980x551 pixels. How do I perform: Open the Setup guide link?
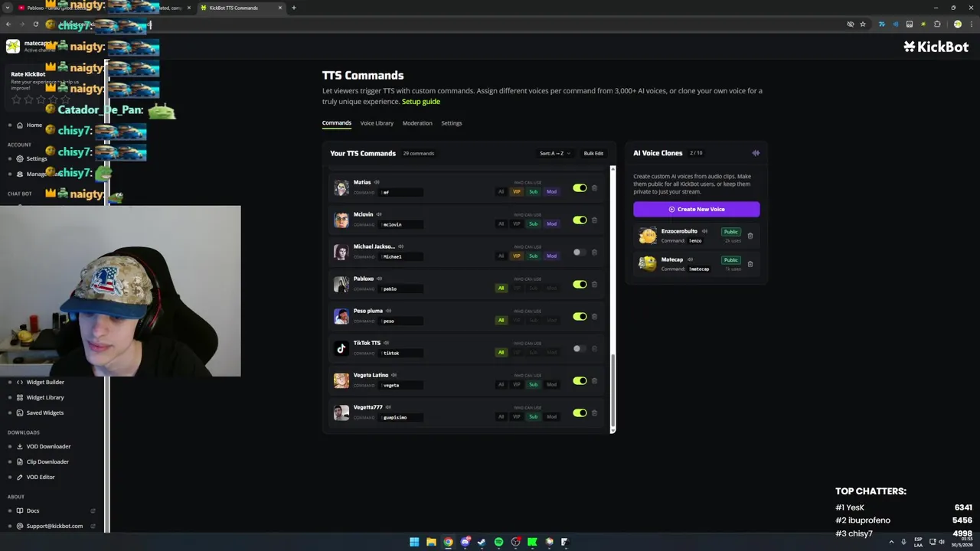421,101
